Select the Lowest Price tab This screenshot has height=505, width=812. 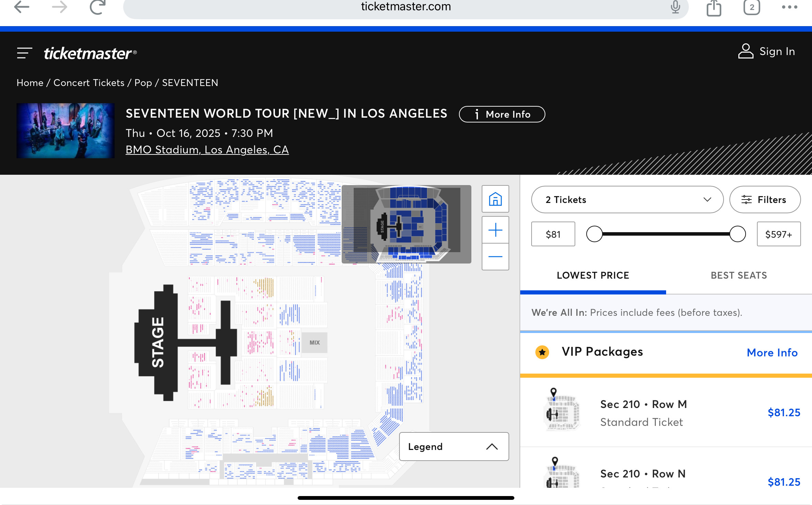click(593, 276)
